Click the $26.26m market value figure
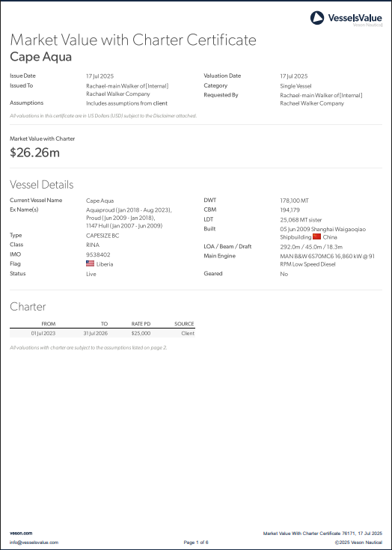Viewport: 392px width, 550px height. [34, 153]
